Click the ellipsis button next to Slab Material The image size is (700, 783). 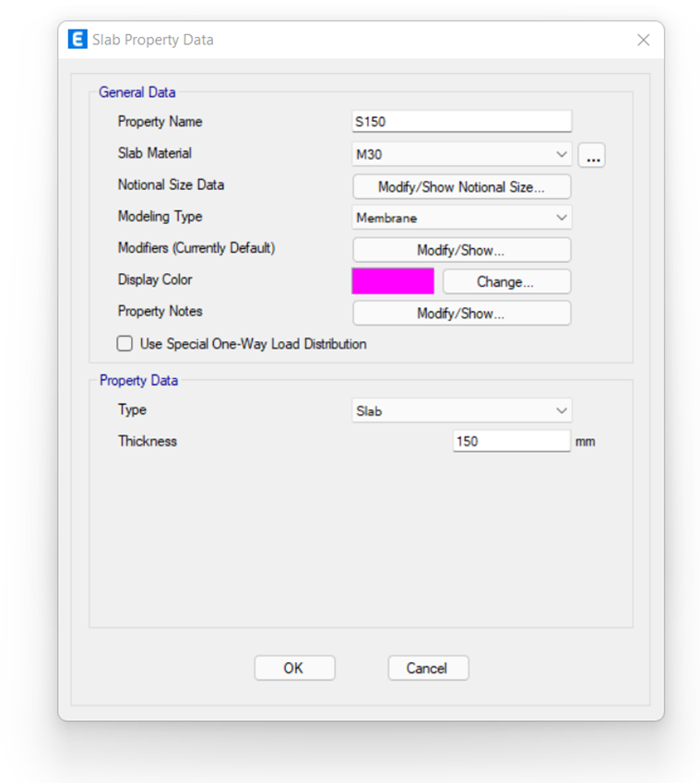click(x=592, y=155)
